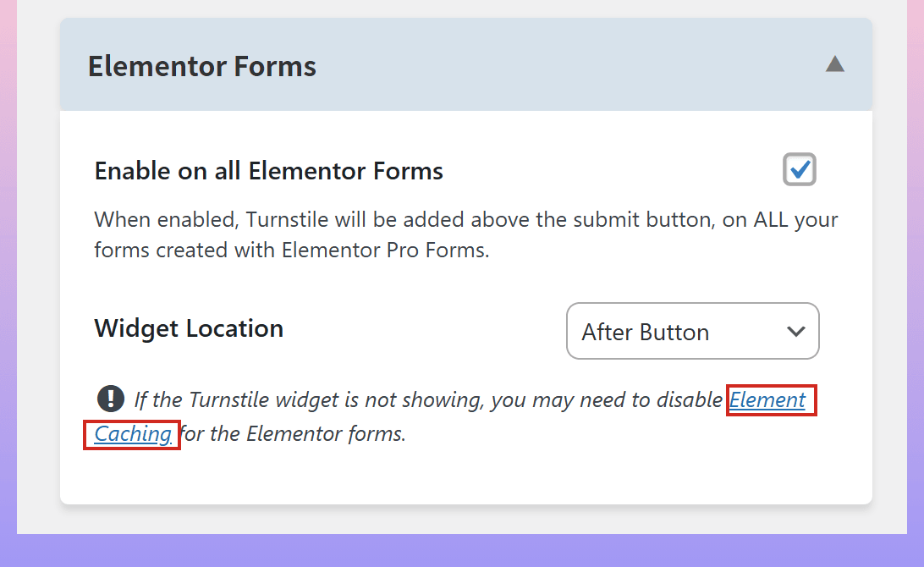Click empty area of Elementor Forms header bar

click(x=550, y=66)
